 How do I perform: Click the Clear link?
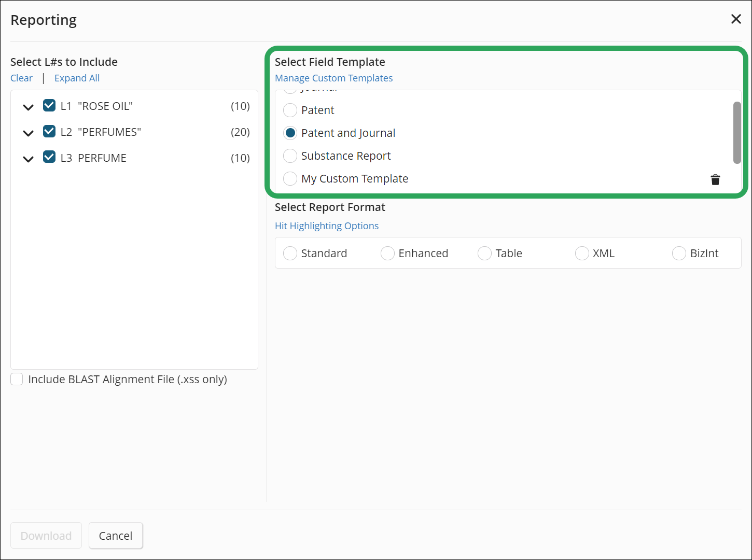21,78
